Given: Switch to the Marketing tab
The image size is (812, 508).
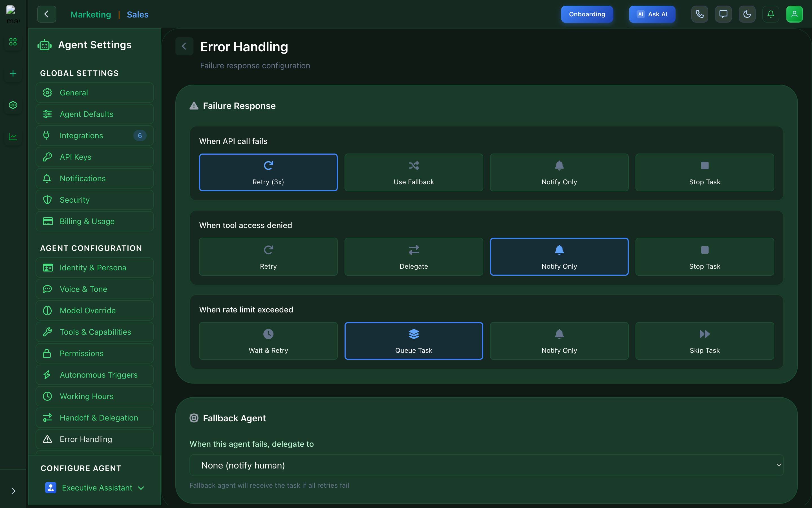Looking at the screenshot, I should 91,14.
